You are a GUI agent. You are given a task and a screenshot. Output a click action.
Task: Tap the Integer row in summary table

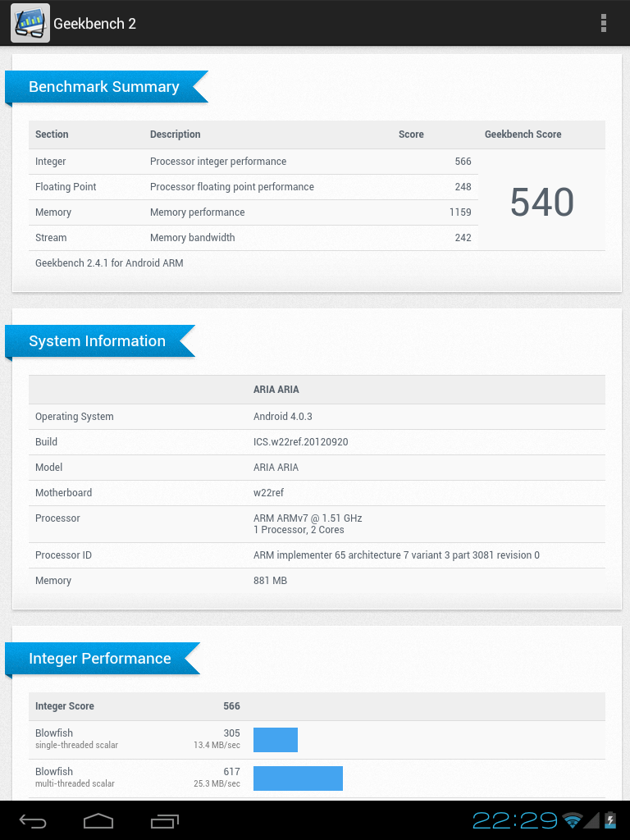[253, 162]
